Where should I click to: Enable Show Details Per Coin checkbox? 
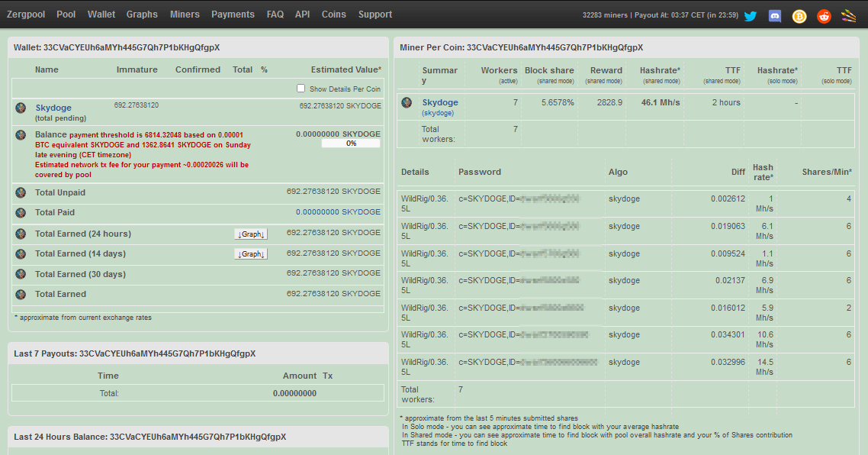point(301,88)
